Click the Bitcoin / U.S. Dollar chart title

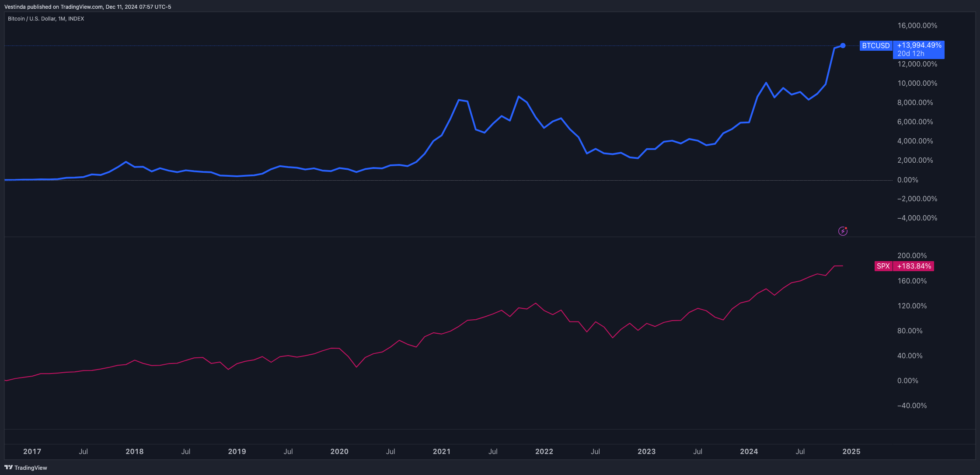(x=46, y=19)
